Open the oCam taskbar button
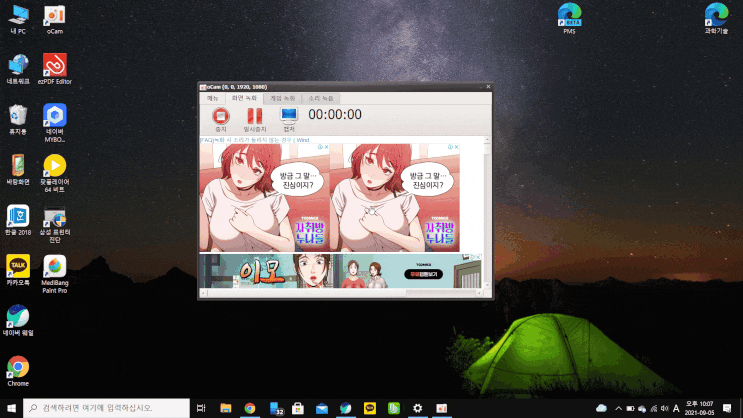Image resolution: width=743 pixels, height=418 pixels. (442, 408)
